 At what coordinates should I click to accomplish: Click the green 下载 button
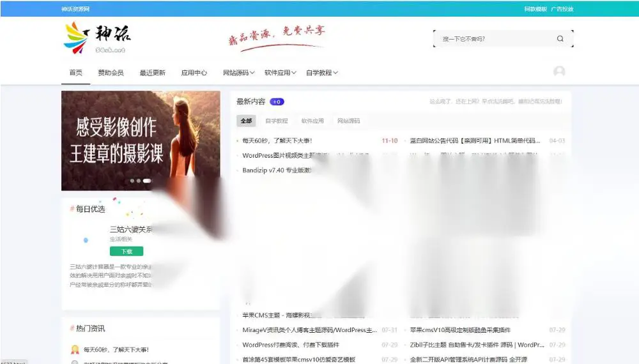(127, 251)
